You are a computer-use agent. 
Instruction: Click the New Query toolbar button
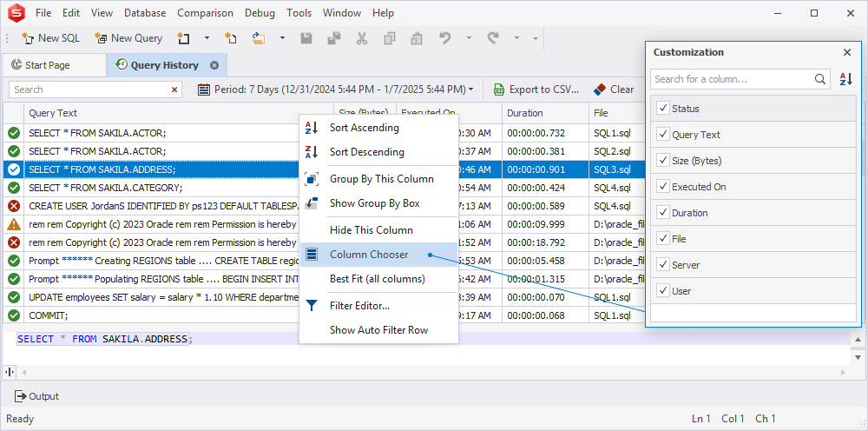[x=129, y=38]
